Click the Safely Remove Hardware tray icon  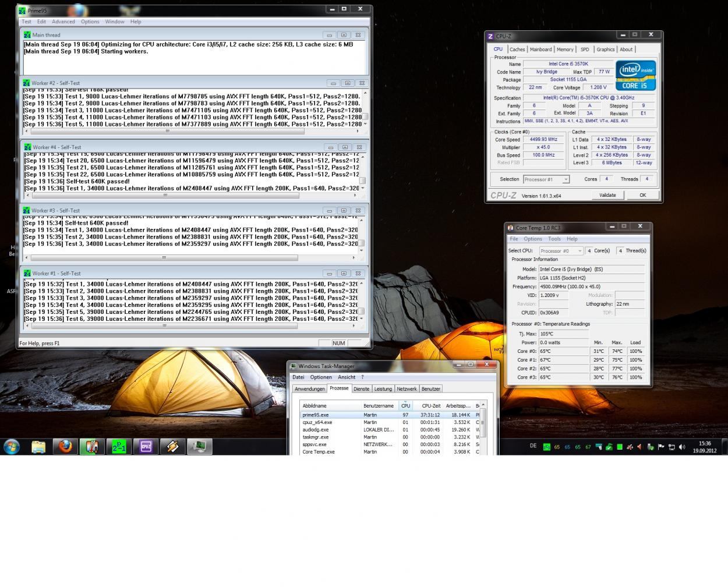(x=651, y=447)
